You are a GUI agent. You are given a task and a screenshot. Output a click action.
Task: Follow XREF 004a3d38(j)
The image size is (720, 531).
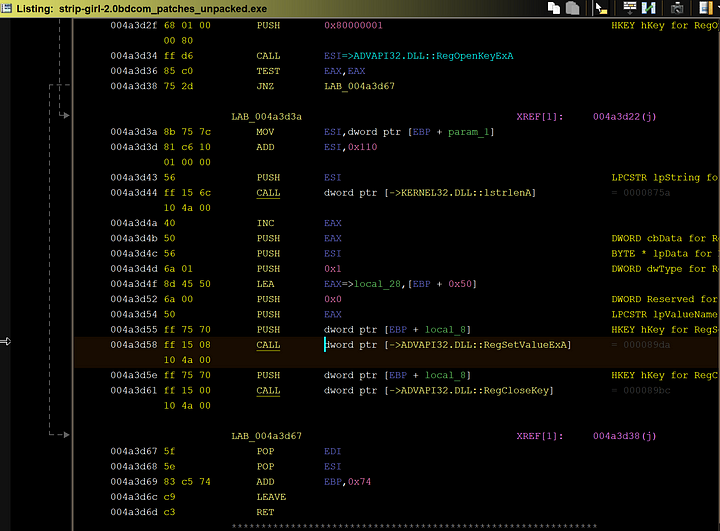point(624,436)
